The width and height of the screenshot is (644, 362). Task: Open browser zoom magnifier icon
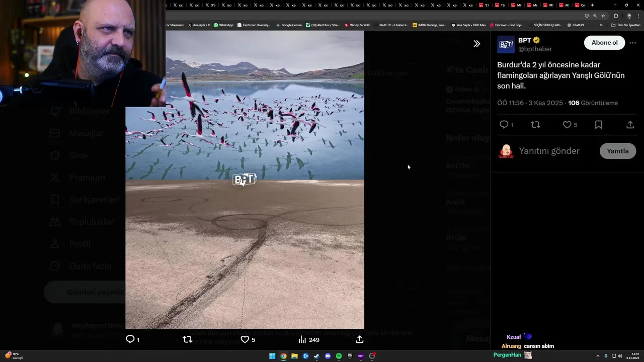pos(595,16)
